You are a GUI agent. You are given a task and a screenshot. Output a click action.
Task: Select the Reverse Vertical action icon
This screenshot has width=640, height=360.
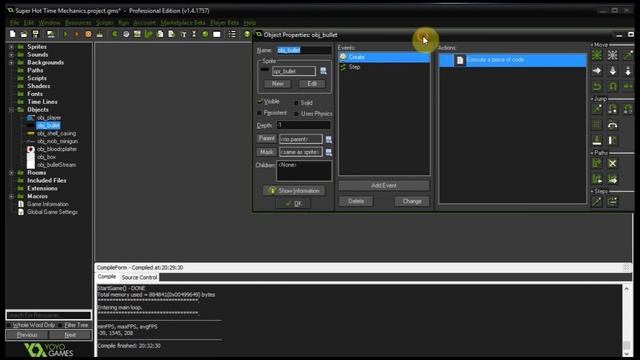613,87
